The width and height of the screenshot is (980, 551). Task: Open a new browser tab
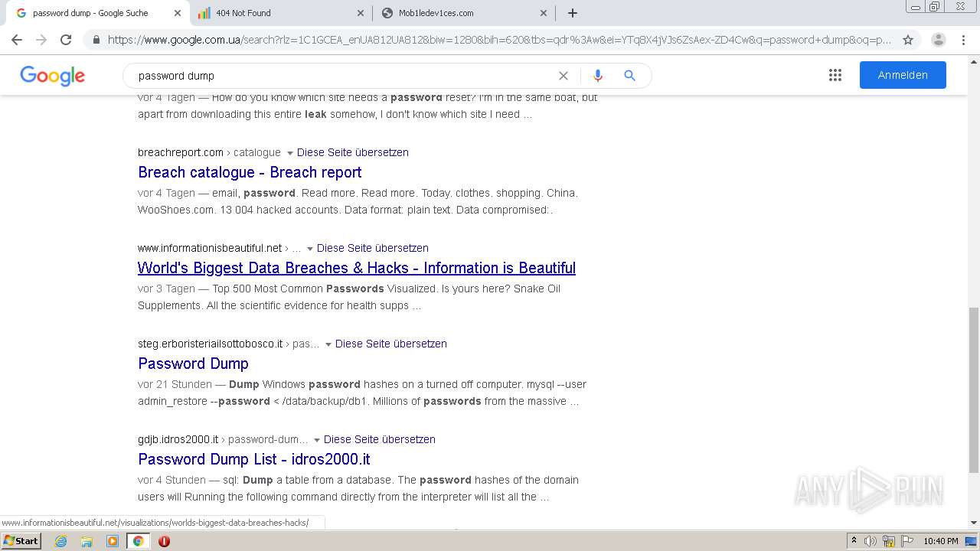coord(572,13)
